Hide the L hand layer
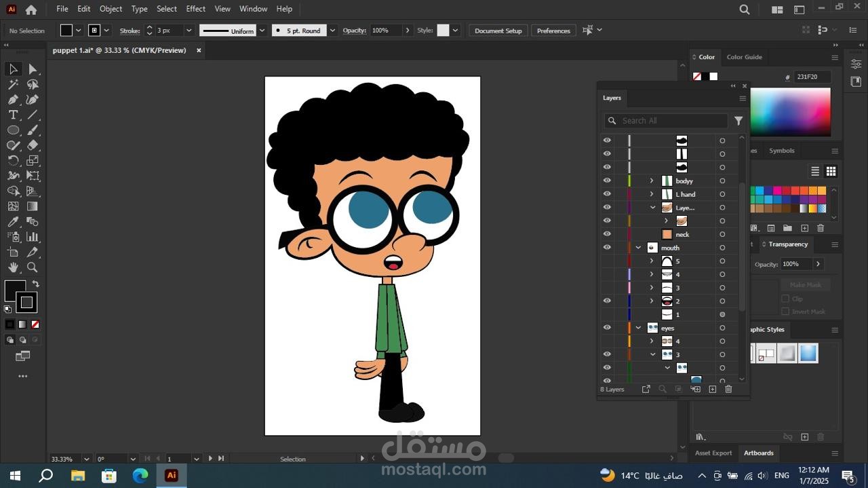This screenshot has width=868, height=488. pyautogui.click(x=607, y=194)
